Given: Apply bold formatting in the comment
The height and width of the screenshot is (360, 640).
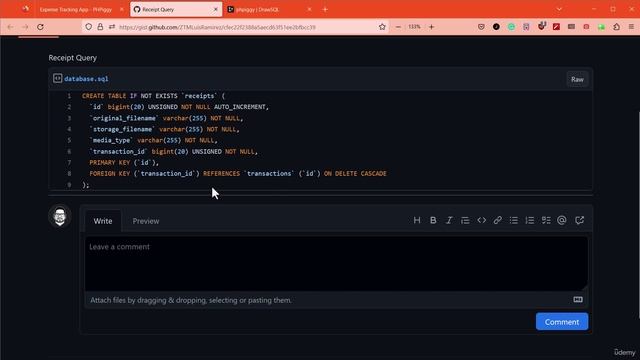Looking at the screenshot, I should [433, 220].
